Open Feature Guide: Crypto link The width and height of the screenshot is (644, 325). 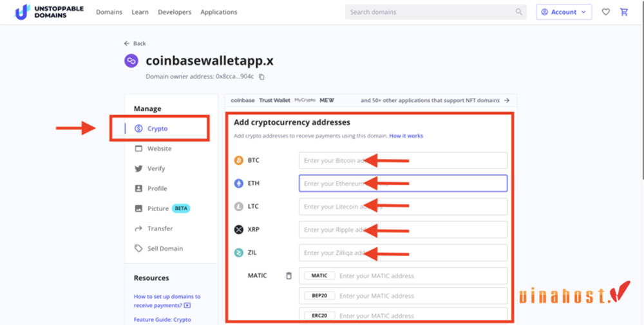coord(162,320)
